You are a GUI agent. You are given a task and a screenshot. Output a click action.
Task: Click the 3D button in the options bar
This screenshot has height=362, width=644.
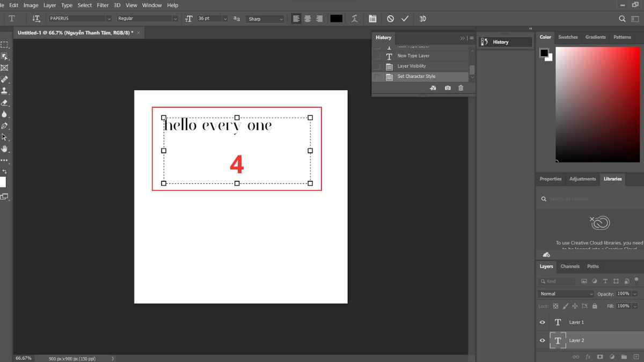coord(422,18)
